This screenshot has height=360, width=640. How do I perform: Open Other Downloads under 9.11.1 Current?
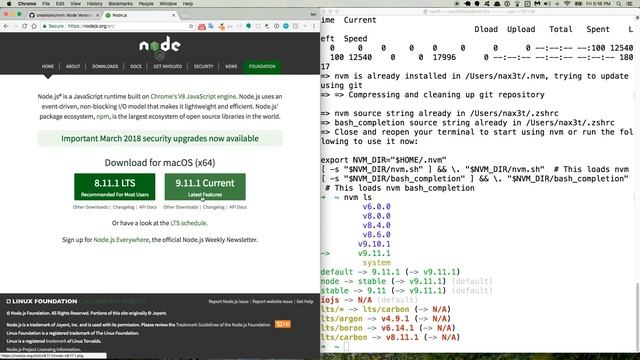click(180, 207)
